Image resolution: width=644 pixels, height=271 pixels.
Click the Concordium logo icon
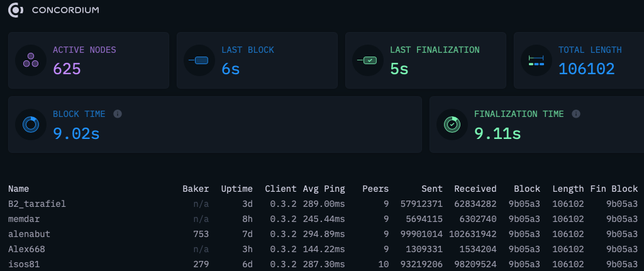pyautogui.click(x=16, y=10)
